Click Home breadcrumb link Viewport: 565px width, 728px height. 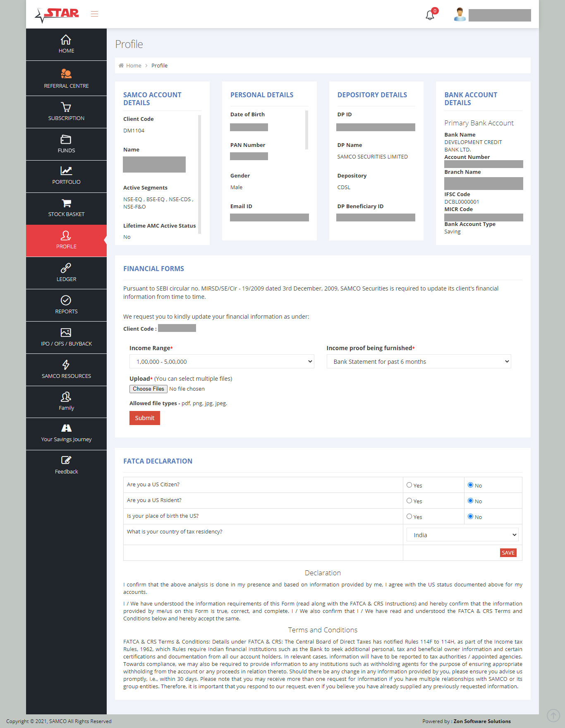[134, 65]
